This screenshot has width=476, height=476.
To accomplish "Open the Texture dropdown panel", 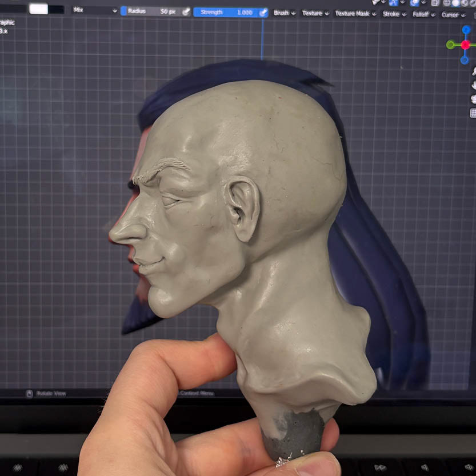I will [315, 13].
